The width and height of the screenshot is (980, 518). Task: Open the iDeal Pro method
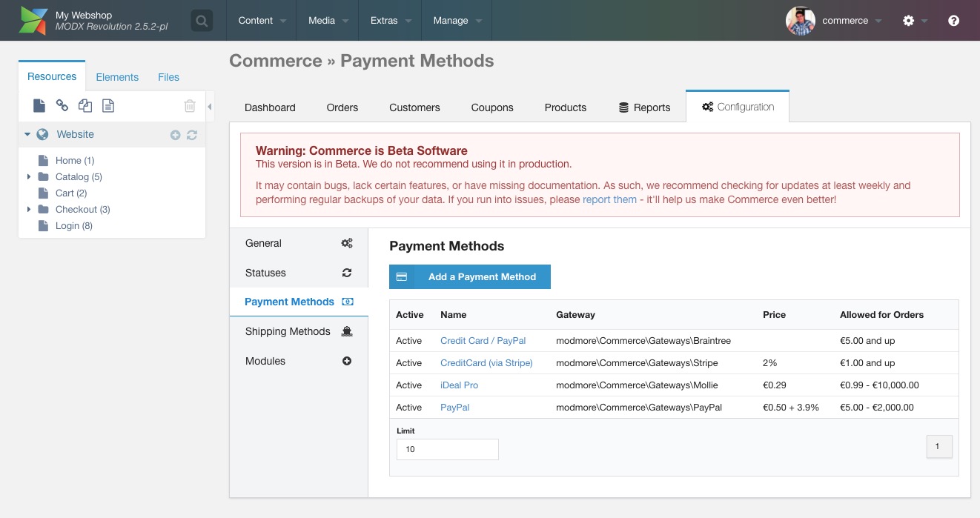[459, 385]
